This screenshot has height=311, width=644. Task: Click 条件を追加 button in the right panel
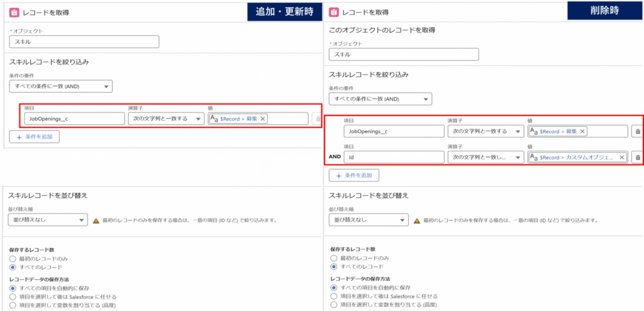pos(354,175)
